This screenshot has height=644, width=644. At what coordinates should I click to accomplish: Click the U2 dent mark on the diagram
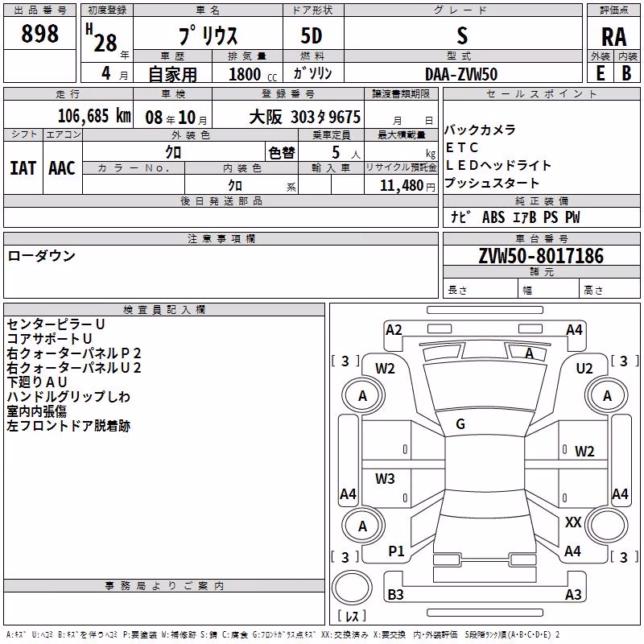click(584, 369)
